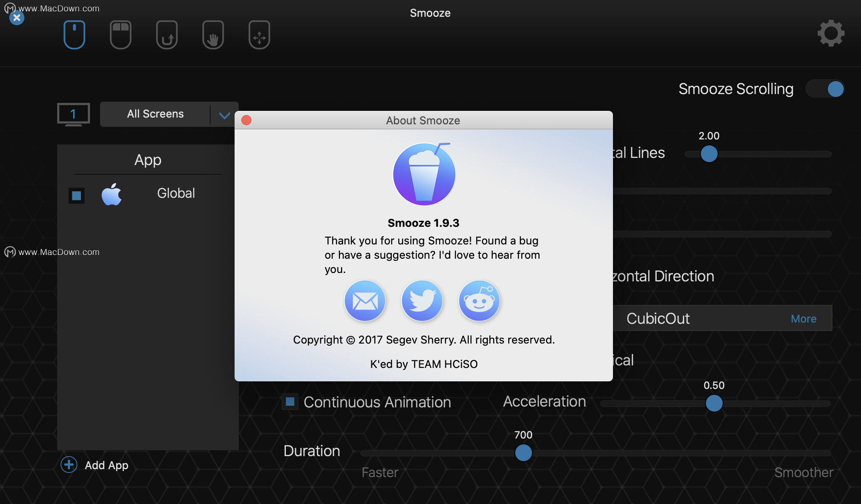Select the Scroll settings mouse icon
This screenshot has height=504, width=861.
click(74, 35)
